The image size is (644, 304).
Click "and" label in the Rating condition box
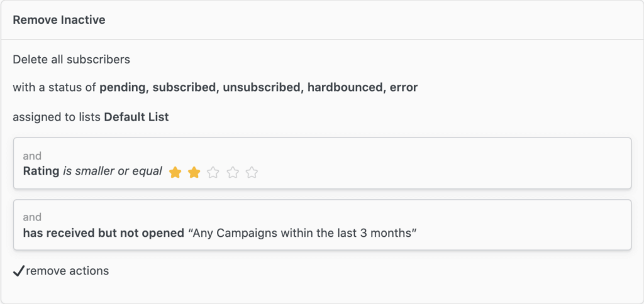[x=32, y=156]
